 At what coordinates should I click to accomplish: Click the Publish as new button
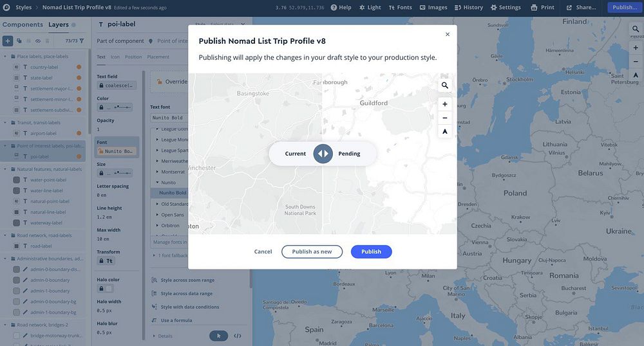tap(312, 251)
